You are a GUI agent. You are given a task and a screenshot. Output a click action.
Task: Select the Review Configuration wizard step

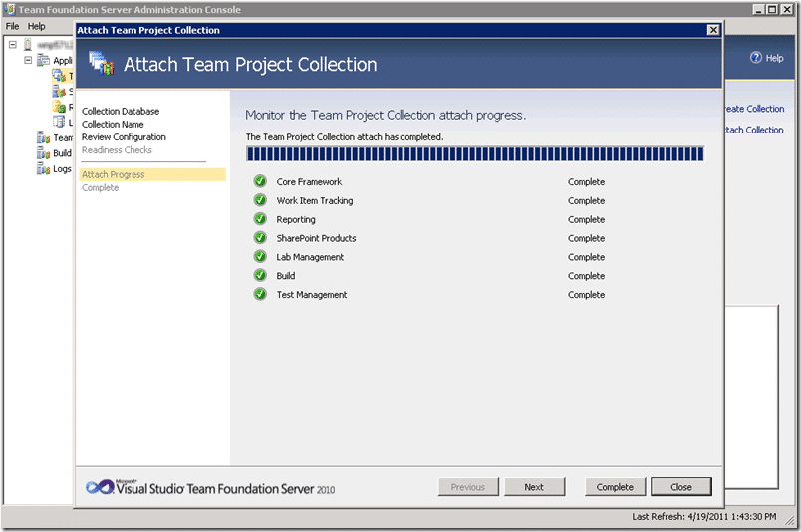coord(124,136)
